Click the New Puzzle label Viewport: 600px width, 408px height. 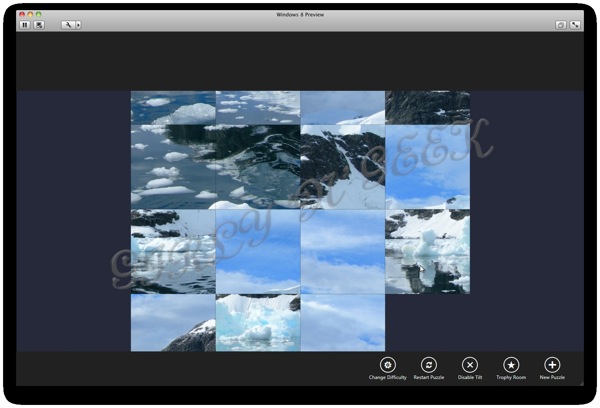pos(552,377)
